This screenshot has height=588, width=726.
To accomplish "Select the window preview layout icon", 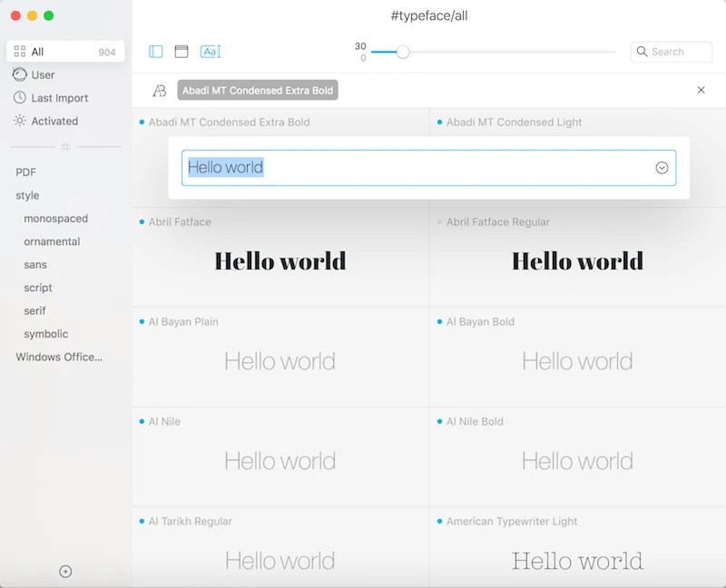I will [x=182, y=52].
